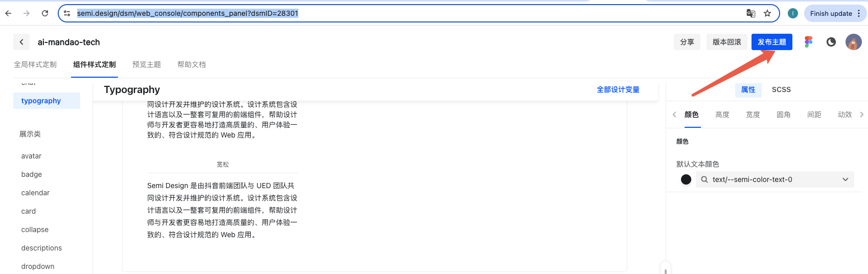Click the browser reload icon

(x=45, y=13)
